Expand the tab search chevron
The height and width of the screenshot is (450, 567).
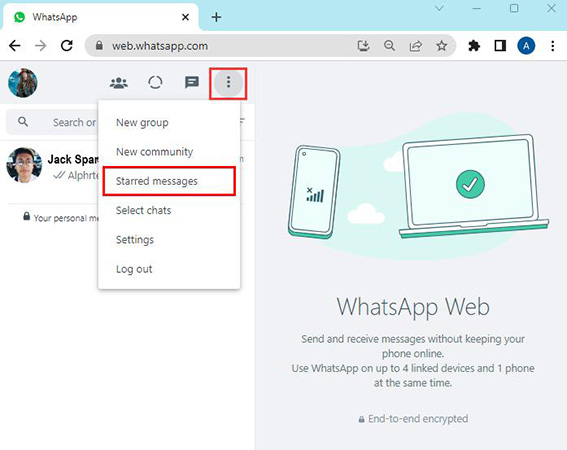[439, 8]
